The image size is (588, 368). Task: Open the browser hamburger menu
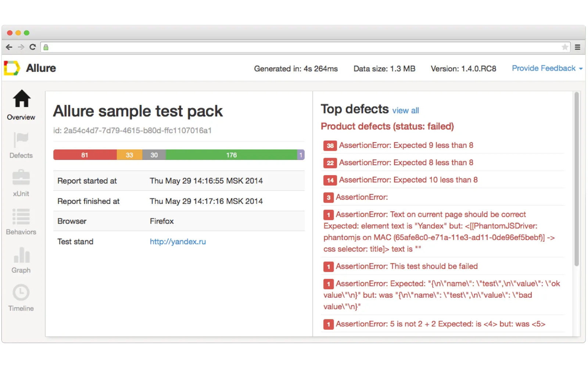578,47
